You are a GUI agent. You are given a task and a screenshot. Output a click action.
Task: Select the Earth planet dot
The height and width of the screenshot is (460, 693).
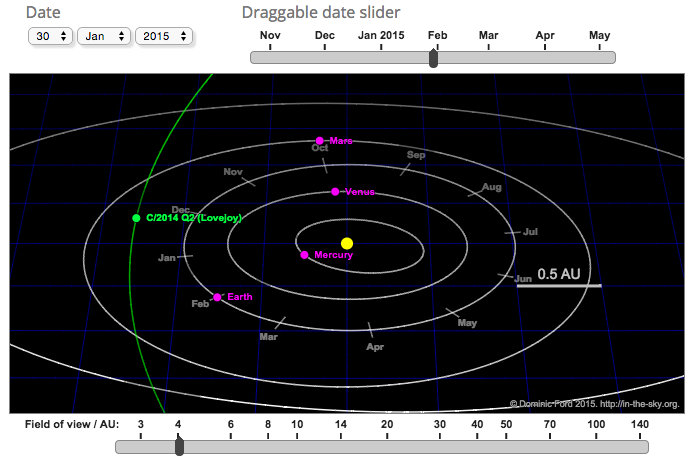tap(217, 297)
